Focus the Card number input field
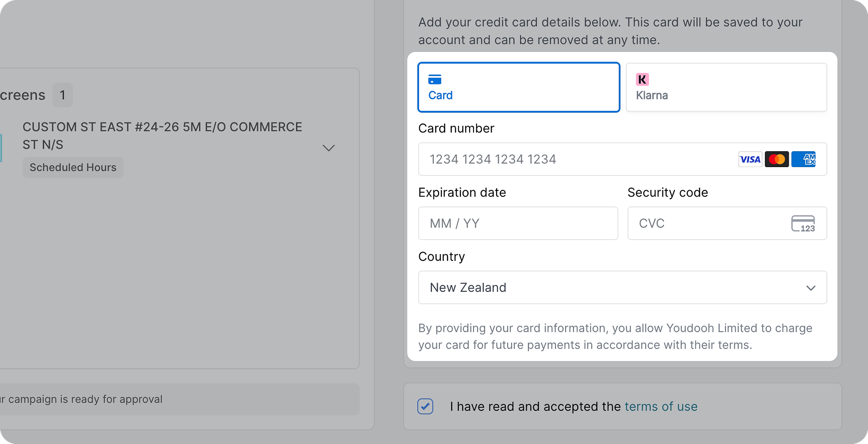The width and height of the screenshot is (868, 444). [x=576, y=159]
